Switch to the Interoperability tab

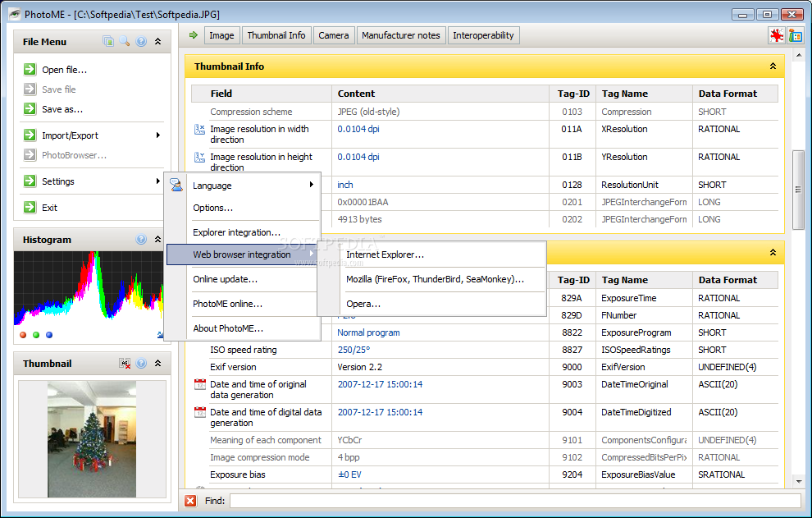[x=483, y=35]
